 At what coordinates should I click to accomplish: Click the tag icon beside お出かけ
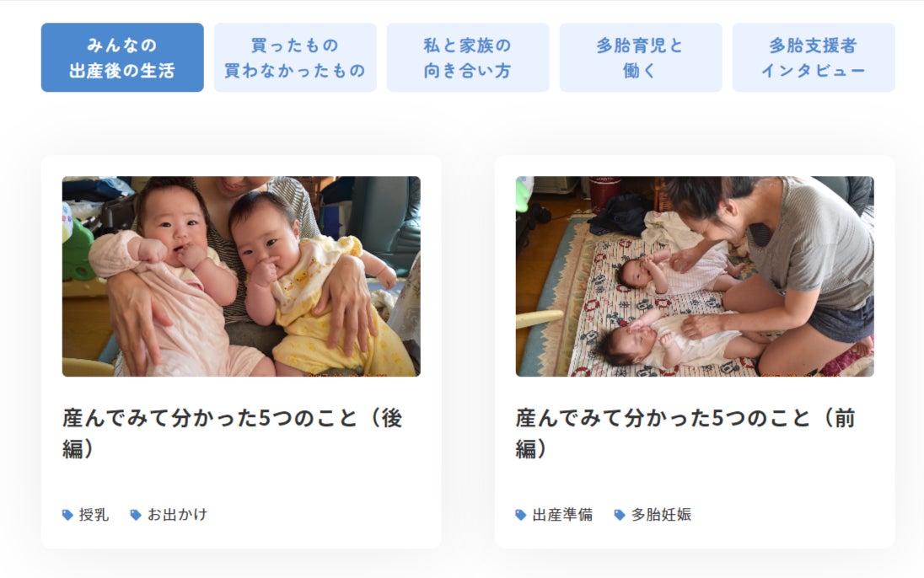point(136,515)
